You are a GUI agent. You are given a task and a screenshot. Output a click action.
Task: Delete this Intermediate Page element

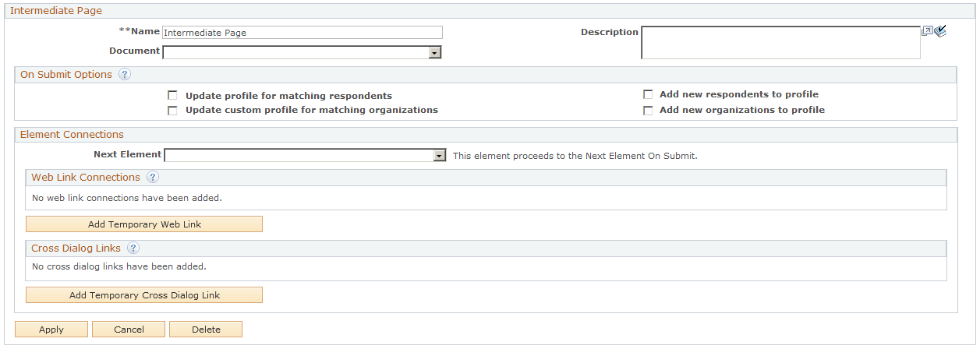point(206,330)
